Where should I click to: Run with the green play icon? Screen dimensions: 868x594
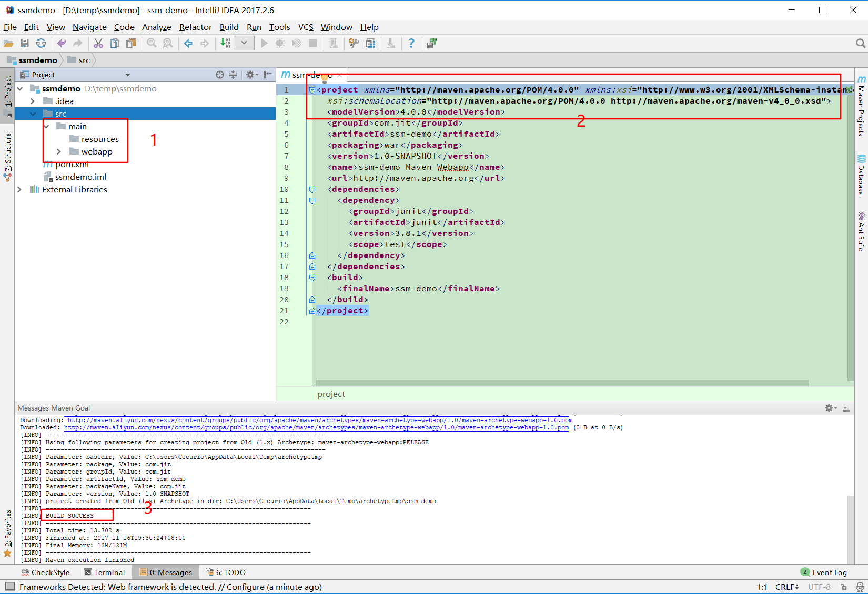point(264,44)
